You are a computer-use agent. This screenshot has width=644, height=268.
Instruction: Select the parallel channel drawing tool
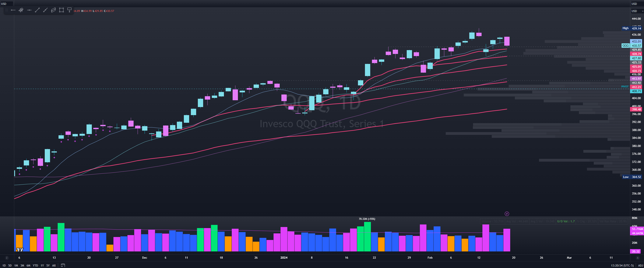pos(53,10)
